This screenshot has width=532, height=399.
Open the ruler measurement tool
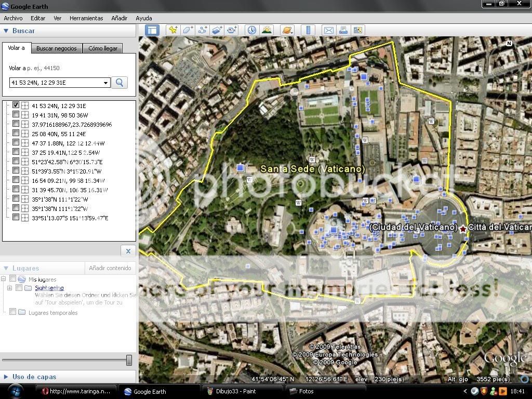point(308,30)
